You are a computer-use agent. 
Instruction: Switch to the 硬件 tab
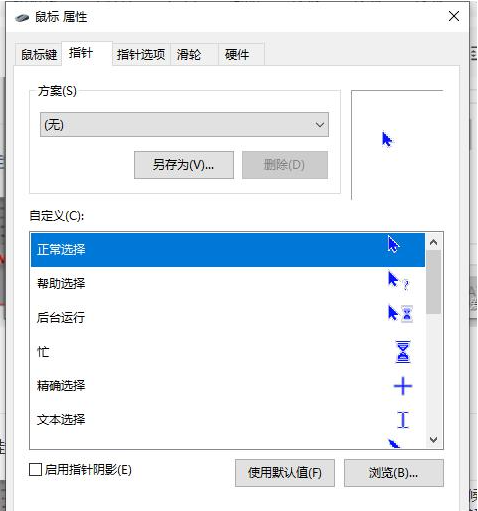(x=241, y=54)
